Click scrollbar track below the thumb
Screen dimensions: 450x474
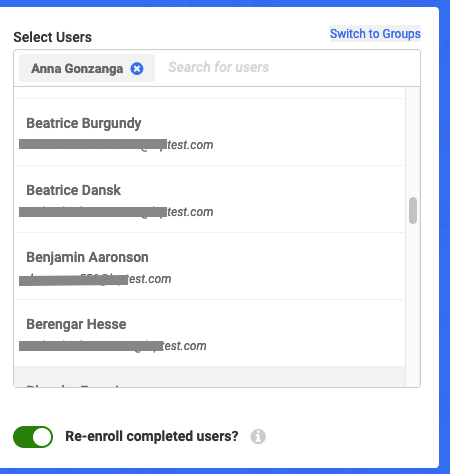413,305
